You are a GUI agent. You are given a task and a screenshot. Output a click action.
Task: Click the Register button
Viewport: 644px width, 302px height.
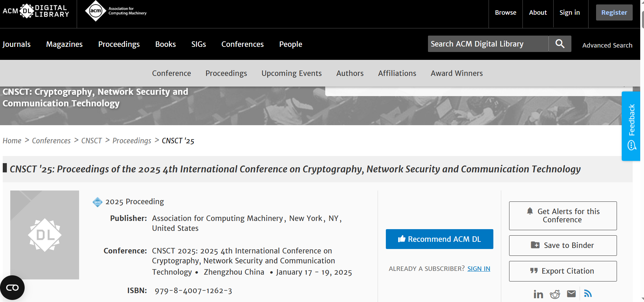(614, 12)
